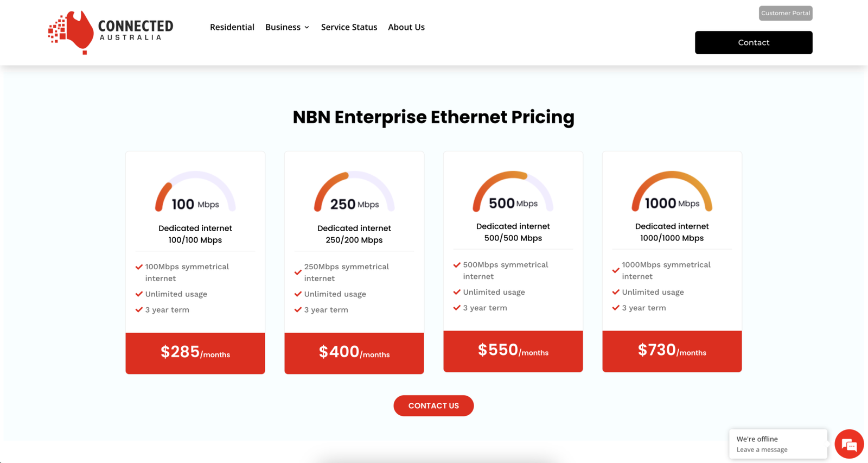This screenshot has width=868, height=463.
Task: Click the Connected Australia logo
Action: [x=111, y=33]
